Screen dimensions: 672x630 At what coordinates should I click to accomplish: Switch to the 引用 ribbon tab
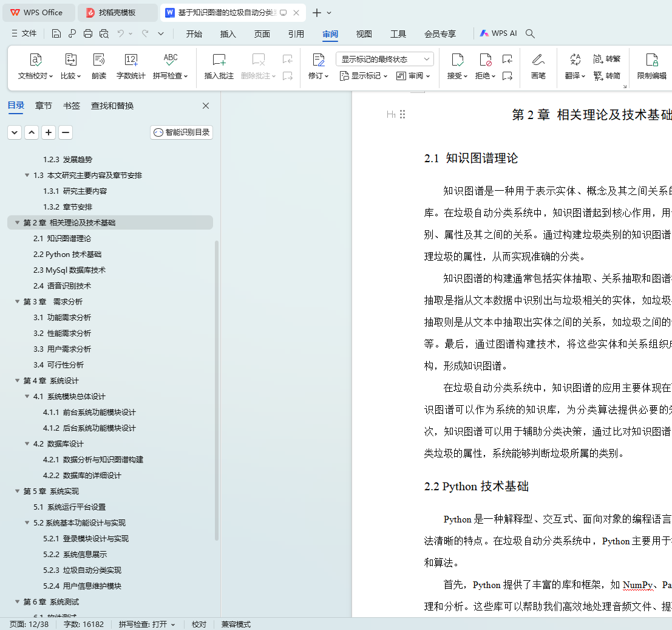click(296, 34)
